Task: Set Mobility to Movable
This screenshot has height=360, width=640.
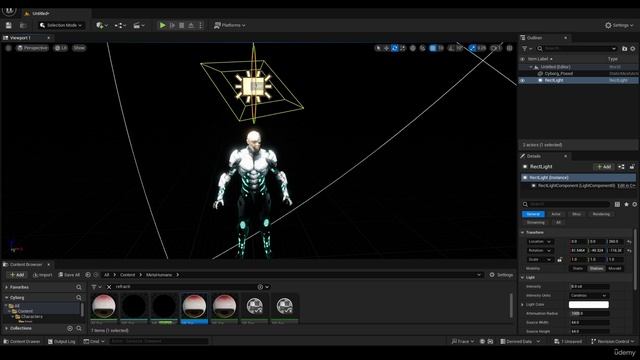Action: click(614, 269)
